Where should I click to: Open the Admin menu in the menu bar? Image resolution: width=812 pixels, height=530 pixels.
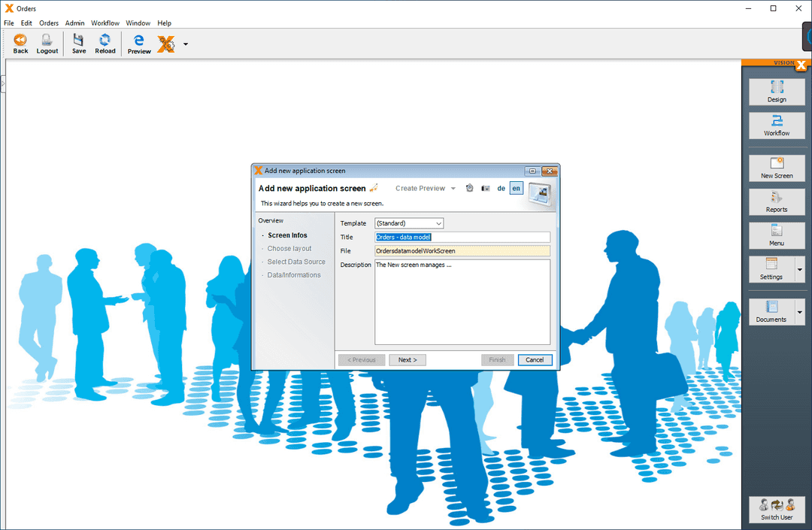tap(74, 23)
